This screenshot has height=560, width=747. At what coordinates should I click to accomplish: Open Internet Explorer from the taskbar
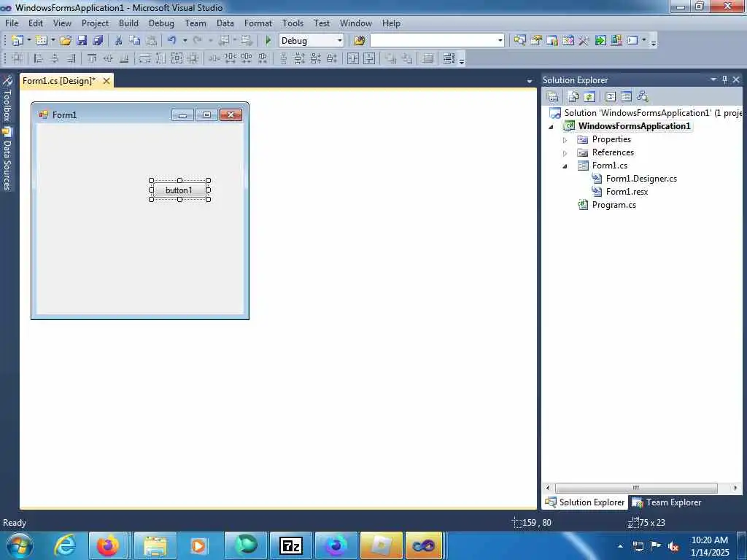click(x=64, y=545)
